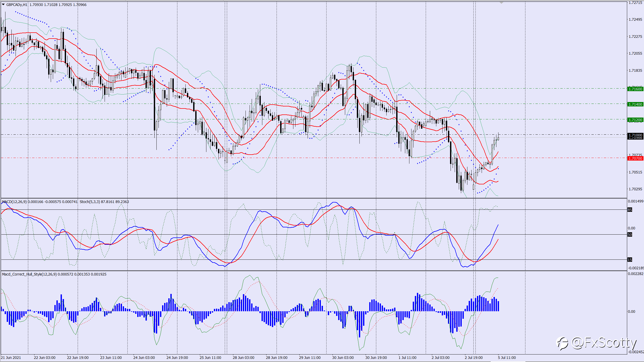Screen dimensions: 644x362
Task: Click the stochastic level 50 label
Action: [x=630, y=235]
